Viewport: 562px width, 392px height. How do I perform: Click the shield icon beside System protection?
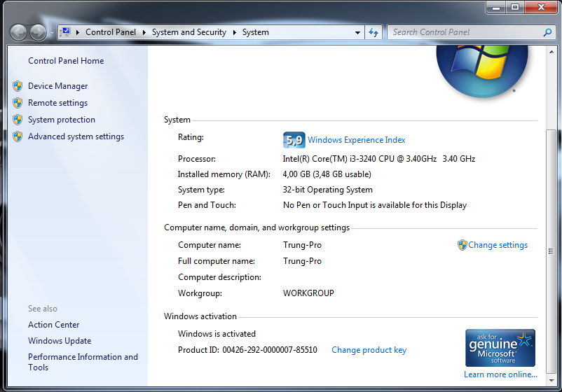pos(18,120)
